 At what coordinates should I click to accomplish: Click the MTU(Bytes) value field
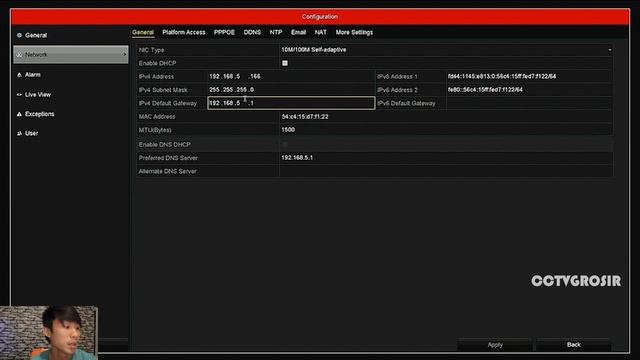tap(446, 130)
